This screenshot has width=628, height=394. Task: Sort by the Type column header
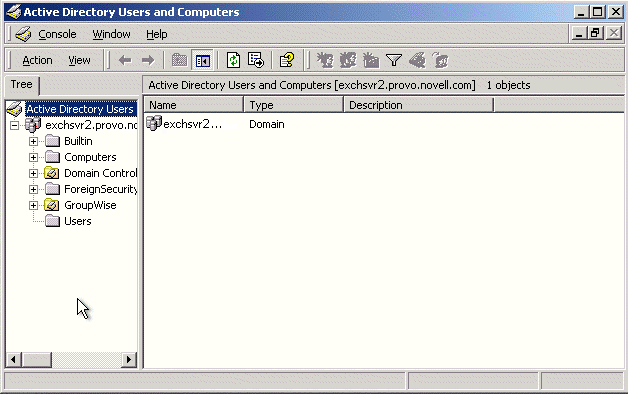tap(294, 105)
